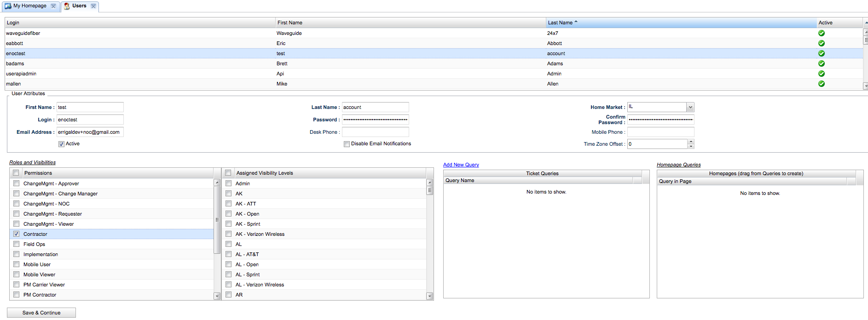The image size is (868, 320).
Task: Click green active status icon for mallen
Action: pos(821,84)
